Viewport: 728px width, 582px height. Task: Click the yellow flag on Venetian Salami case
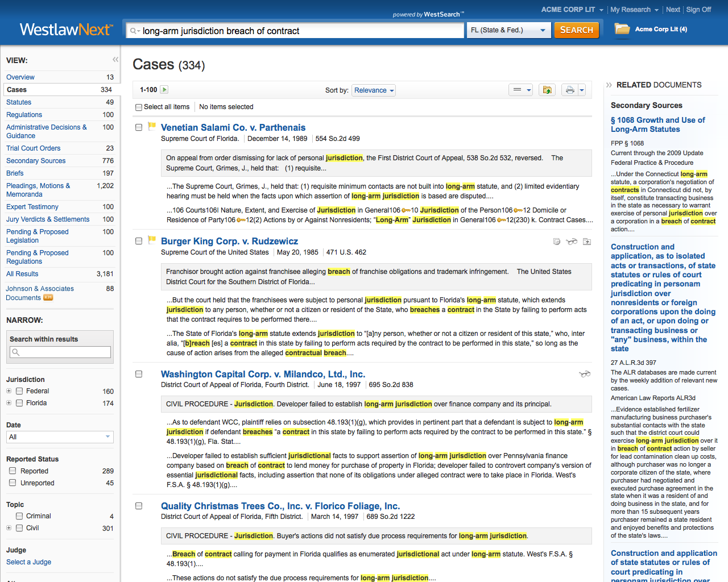[152, 126]
